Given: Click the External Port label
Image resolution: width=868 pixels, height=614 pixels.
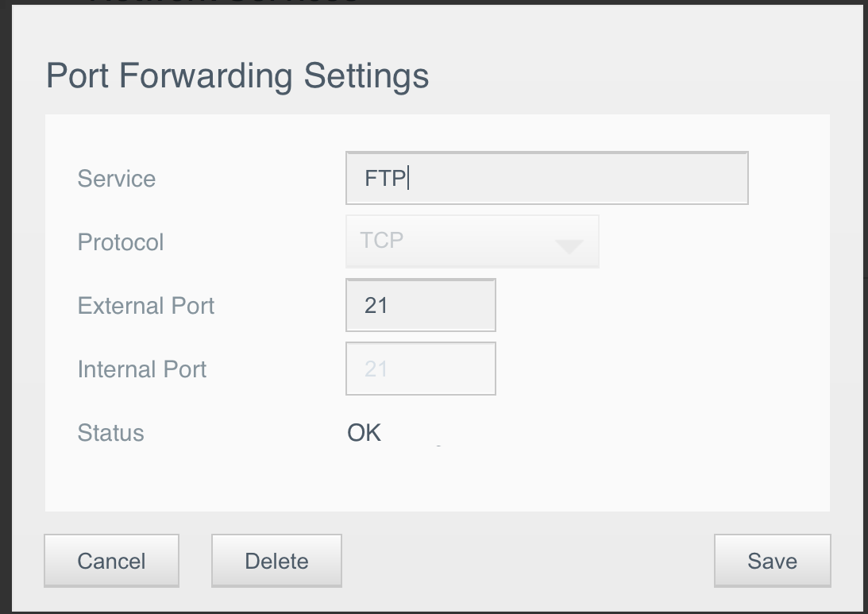Looking at the screenshot, I should [x=146, y=306].
